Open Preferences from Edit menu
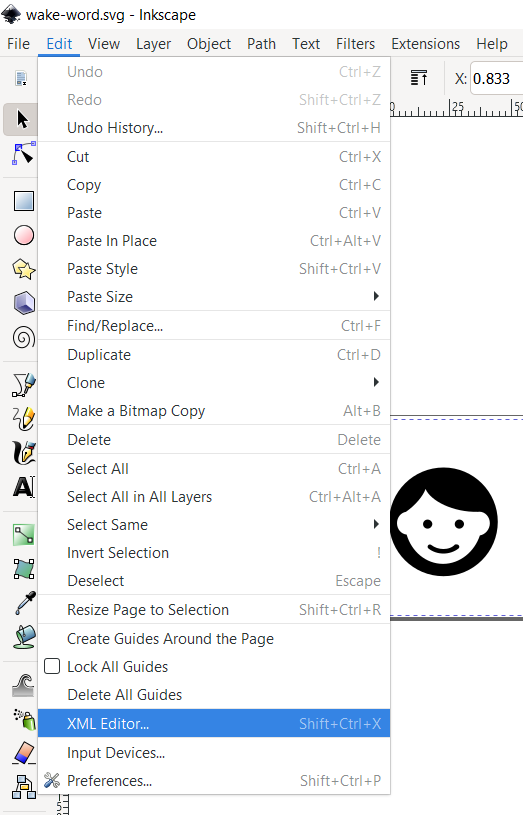 tap(214, 781)
